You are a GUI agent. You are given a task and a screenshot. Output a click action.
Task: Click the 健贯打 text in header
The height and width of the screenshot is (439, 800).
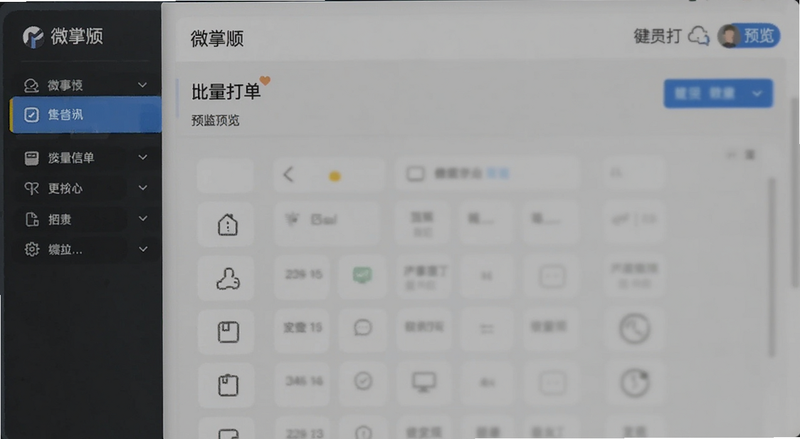click(x=657, y=36)
